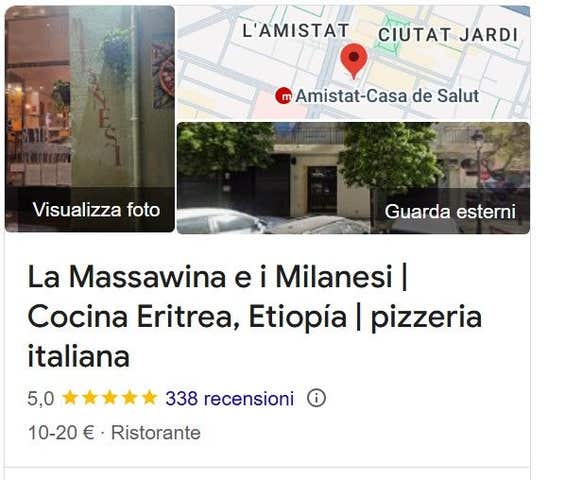Click the Ristorante category label
The image size is (565, 480).
[x=156, y=432]
